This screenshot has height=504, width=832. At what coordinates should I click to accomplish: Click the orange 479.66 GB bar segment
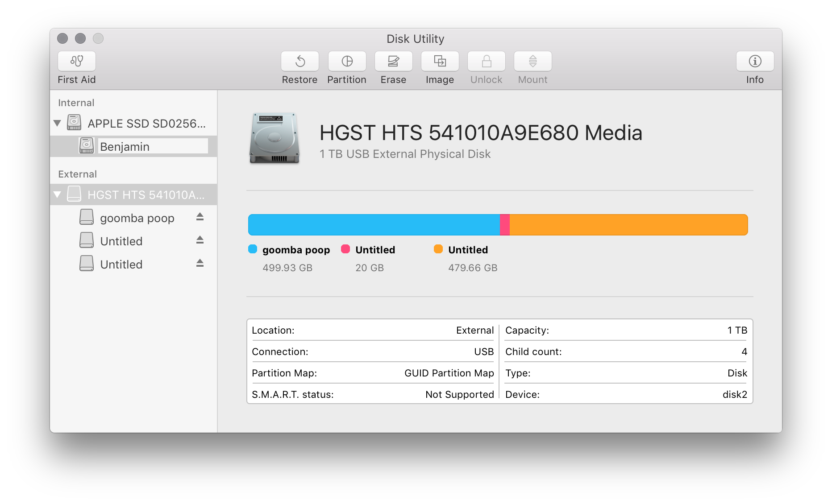pos(629,225)
